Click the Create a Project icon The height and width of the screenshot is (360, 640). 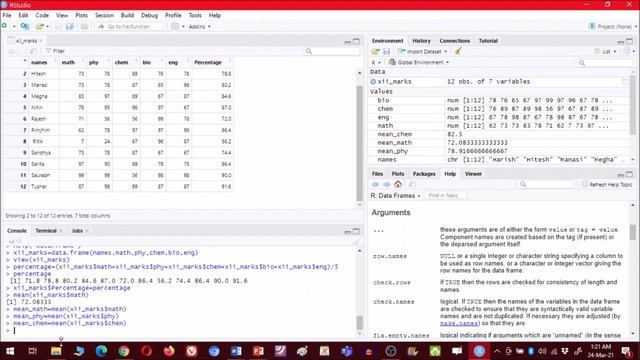(24, 27)
